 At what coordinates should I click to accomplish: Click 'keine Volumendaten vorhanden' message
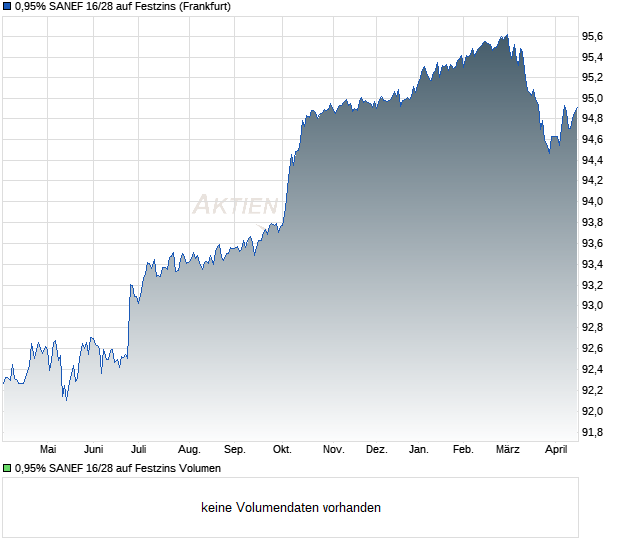tap(291, 507)
